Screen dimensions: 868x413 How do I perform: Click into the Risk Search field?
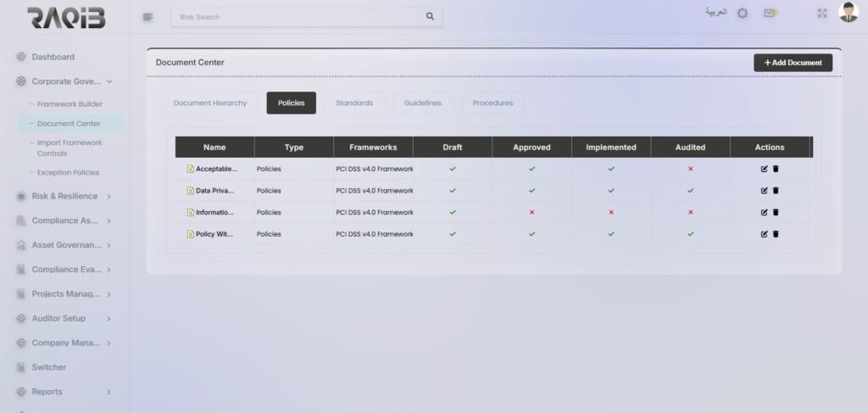(297, 16)
